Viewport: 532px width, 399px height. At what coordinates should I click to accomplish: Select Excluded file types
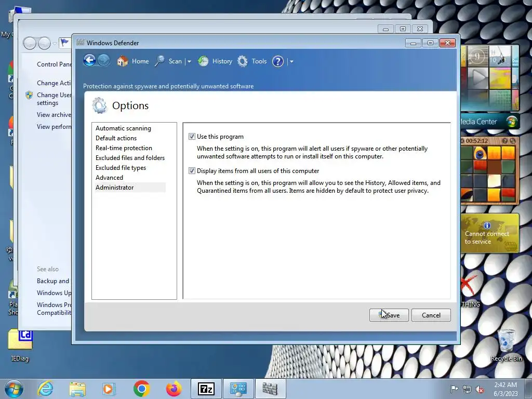tap(121, 168)
